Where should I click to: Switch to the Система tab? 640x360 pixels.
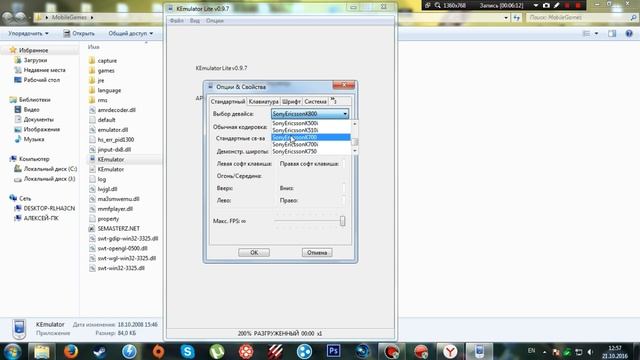pos(315,101)
